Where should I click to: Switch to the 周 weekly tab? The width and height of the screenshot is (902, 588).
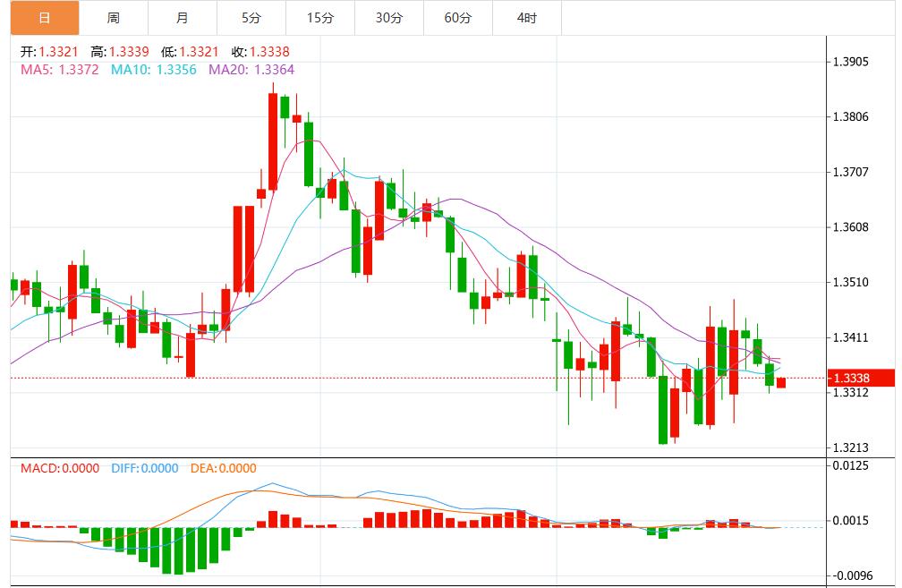(x=114, y=18)
